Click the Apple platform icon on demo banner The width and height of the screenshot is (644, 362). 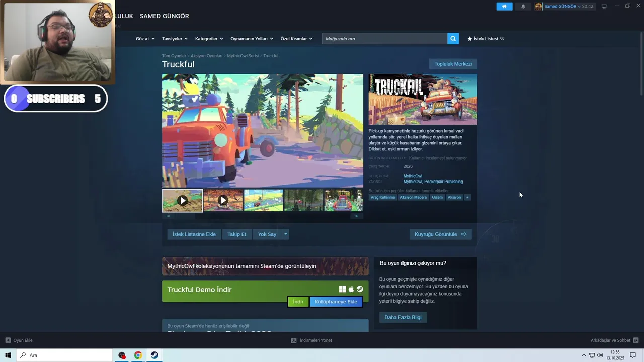[x=351, y=289]
